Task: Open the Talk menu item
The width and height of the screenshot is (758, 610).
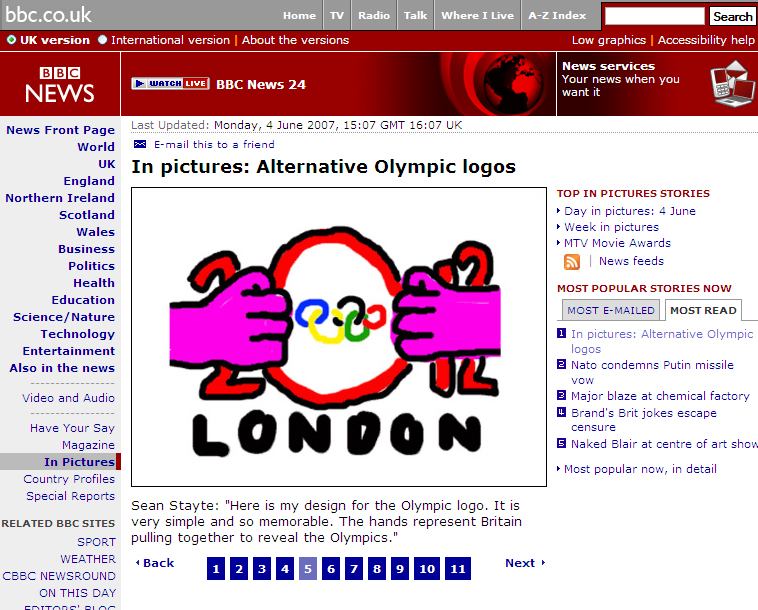Action: 415,15
